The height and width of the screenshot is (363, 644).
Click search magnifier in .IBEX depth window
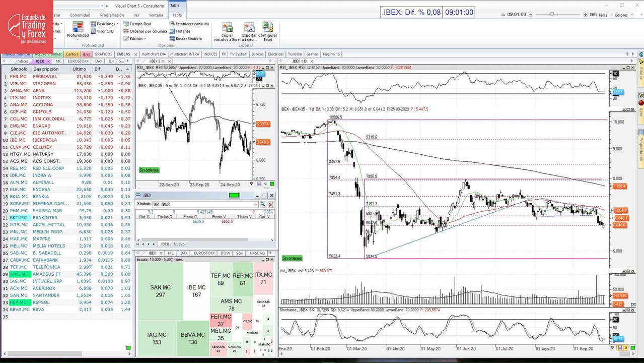(x=263, y=204)
